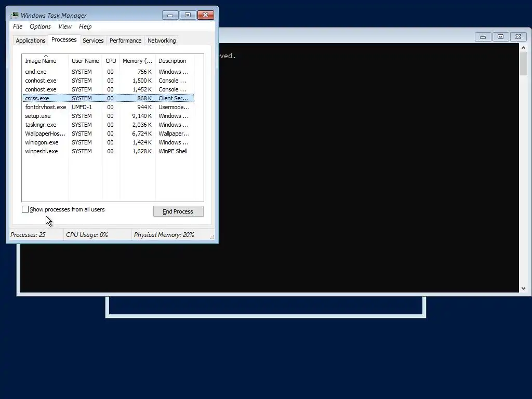
Task: Sort by Image Name column header
Action: coord(46,61)
